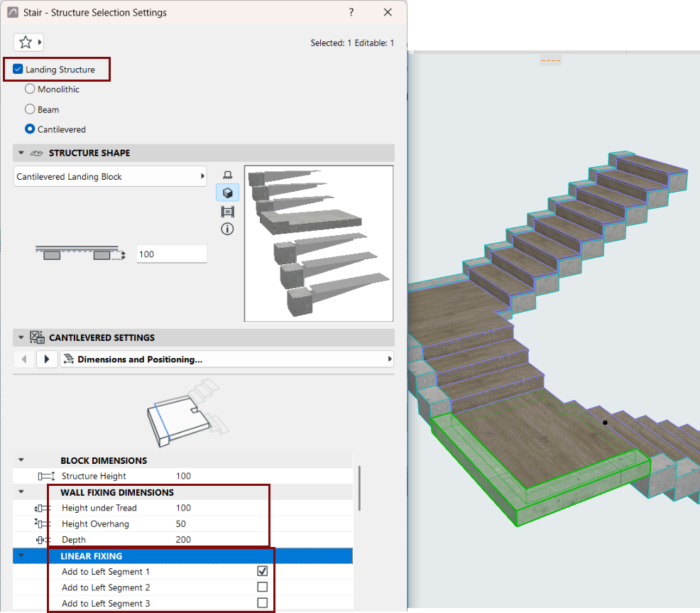Toggle the Landing Structure checkbox
Screen dimensions: 700x613
click(x=18, y=69)
